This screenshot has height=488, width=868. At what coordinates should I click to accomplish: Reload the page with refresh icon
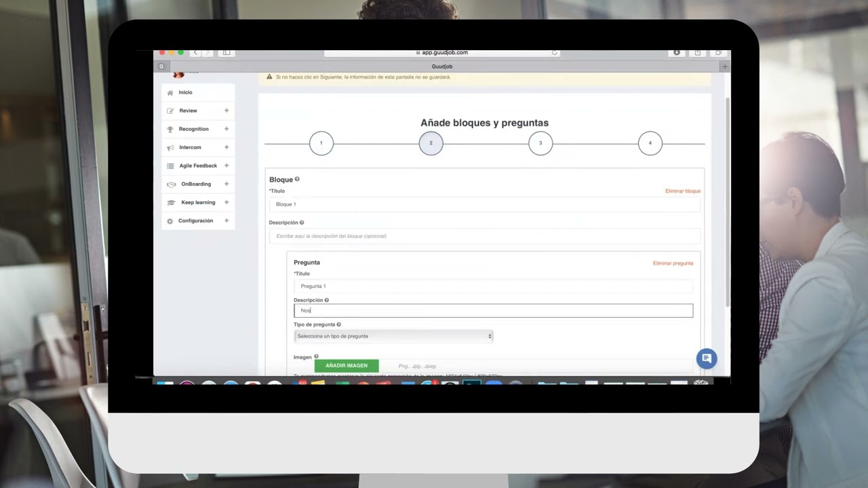[x=554, y=52]
